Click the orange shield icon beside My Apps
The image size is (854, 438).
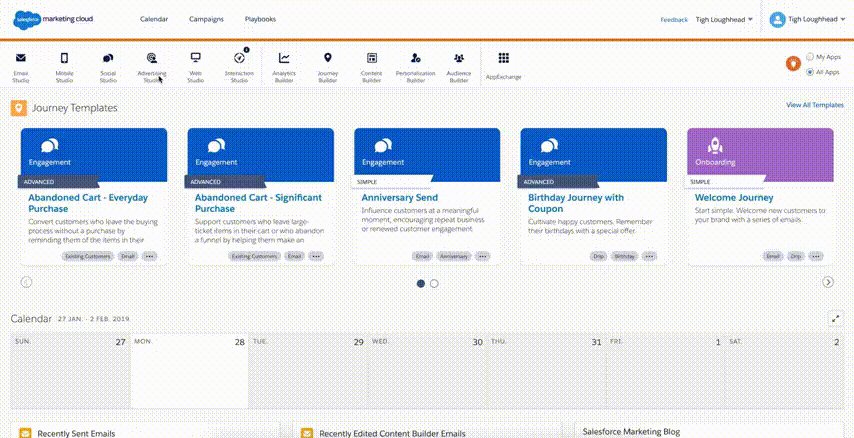pyautogui.click(x=793, y=64)
